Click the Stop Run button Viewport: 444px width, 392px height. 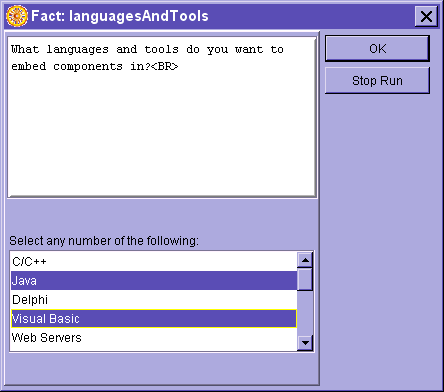pyautogui.click(x=377, y=81)
